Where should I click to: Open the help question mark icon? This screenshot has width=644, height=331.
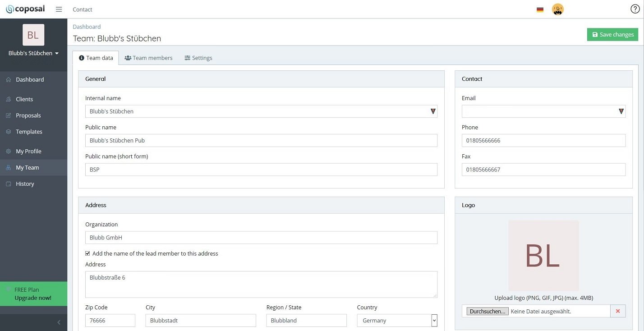pos(635,9)
